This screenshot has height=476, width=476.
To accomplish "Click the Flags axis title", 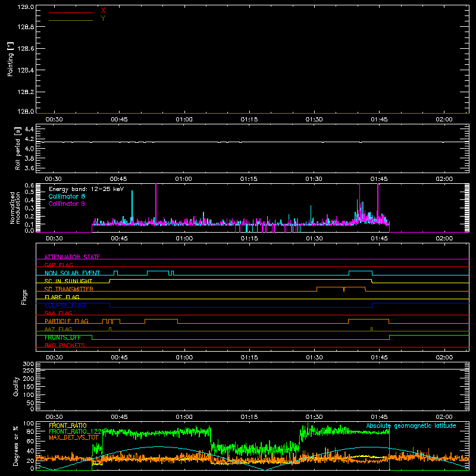I will (x=24, y=297).
